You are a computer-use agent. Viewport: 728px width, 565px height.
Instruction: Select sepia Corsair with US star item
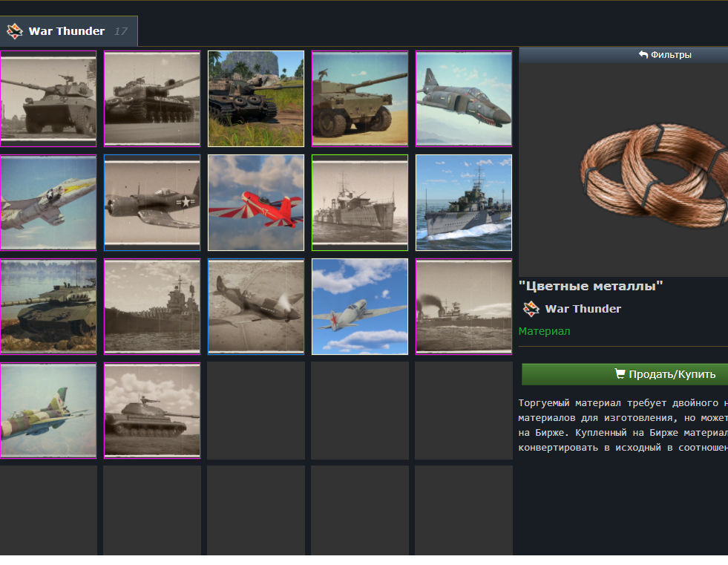tap(152, 203)
